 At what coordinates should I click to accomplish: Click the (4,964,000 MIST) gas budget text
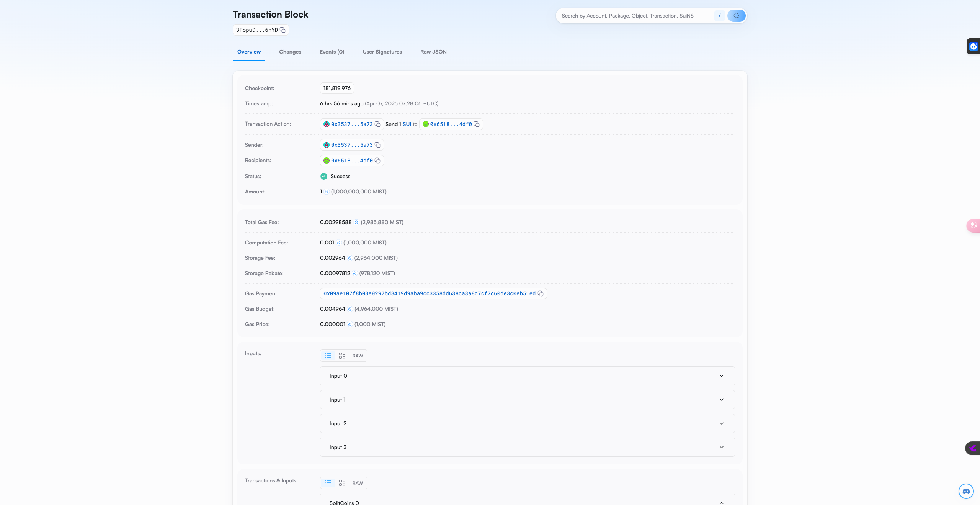tap(376, 309)
